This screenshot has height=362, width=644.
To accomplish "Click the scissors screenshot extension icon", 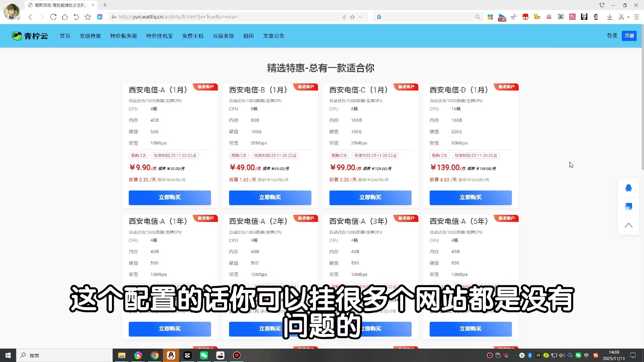I will (x=514, y=17).
